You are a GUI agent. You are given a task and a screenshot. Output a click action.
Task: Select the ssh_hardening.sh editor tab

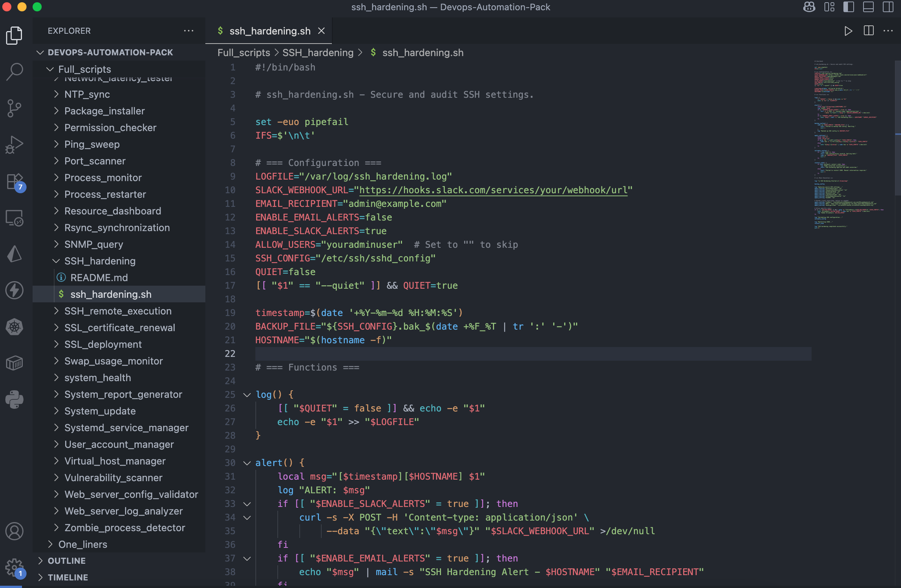(x=269, y=31)
